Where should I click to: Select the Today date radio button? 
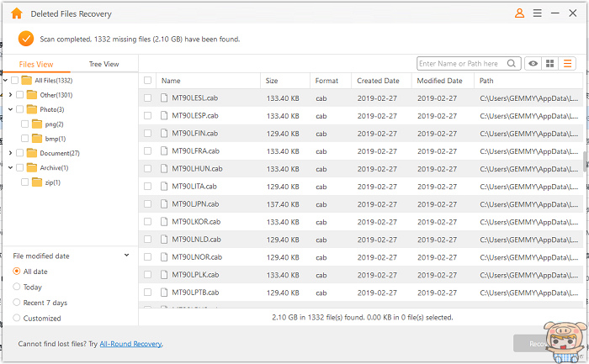pos(17,287)
